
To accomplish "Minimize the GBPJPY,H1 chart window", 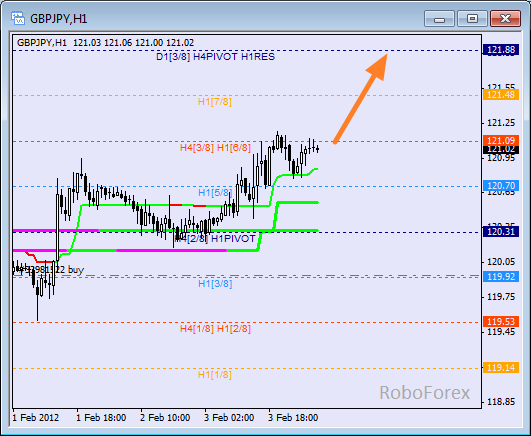I will [439, 18].
